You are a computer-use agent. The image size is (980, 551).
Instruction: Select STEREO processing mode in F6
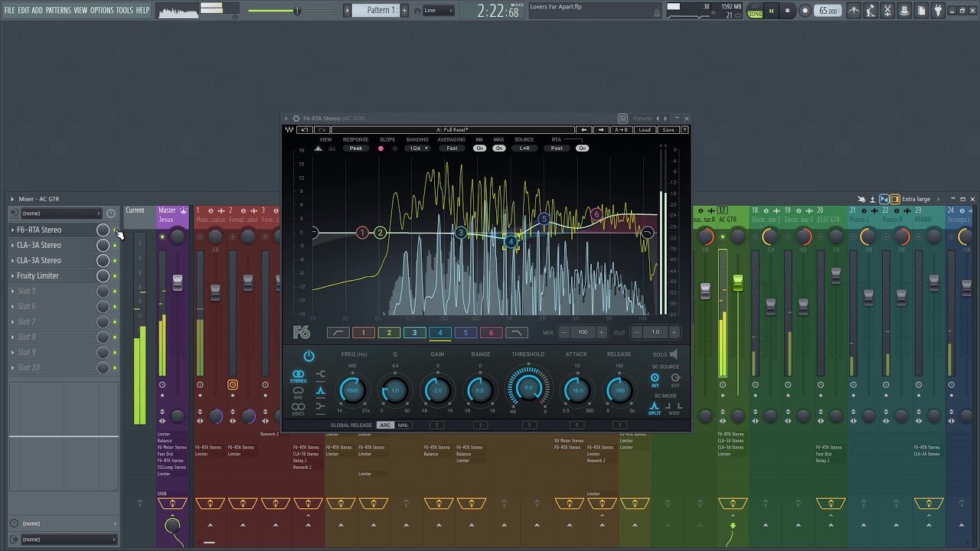298,376
